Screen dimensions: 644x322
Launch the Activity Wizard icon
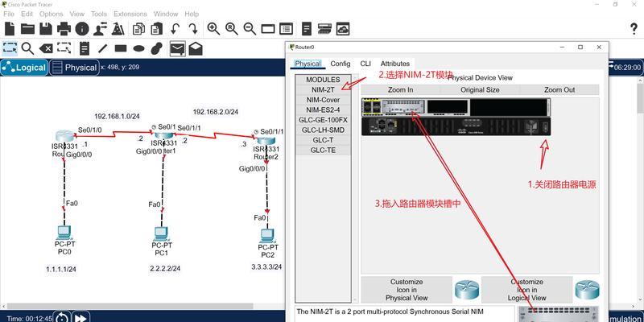(118, 29)
